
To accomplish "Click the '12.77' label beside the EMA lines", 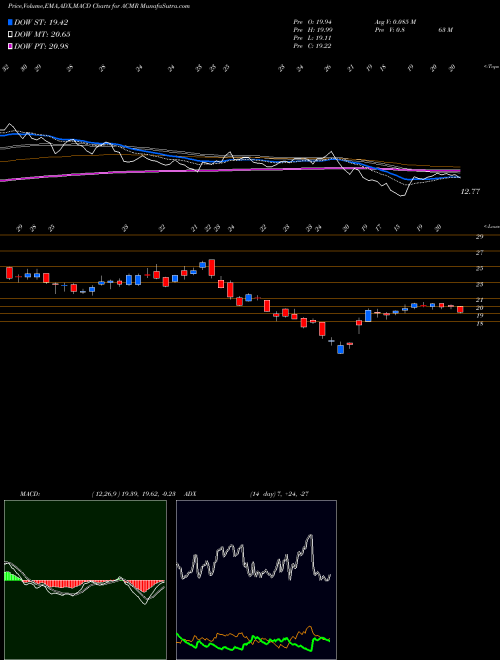I will [x=471, y=192].
